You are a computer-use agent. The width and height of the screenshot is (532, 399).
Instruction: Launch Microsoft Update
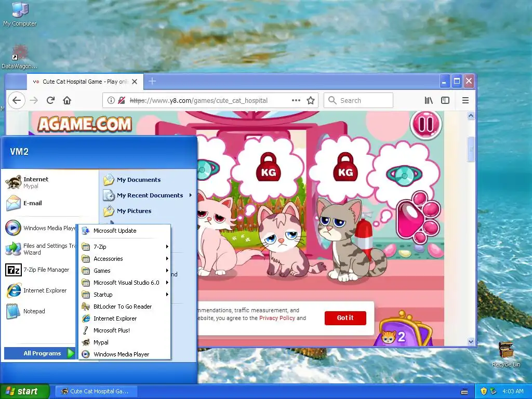[125, 231]
